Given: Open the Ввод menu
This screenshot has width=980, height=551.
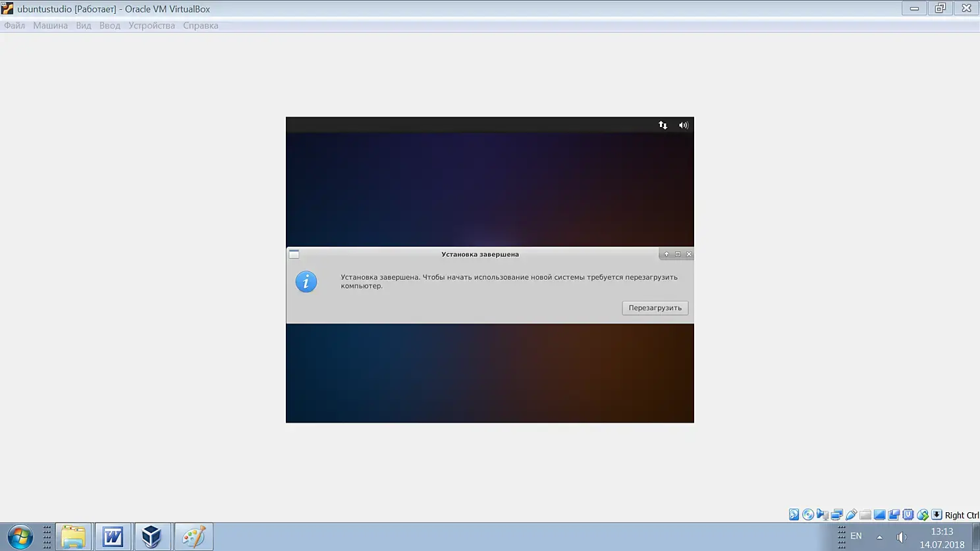Looking at the screenshot, I should pos(110,26).
